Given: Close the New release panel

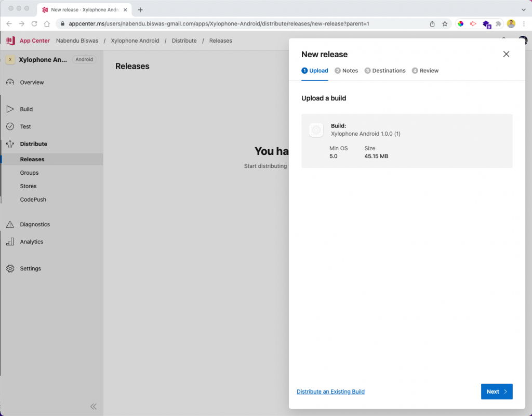Looking at the screenshot, I should point(506,54).
